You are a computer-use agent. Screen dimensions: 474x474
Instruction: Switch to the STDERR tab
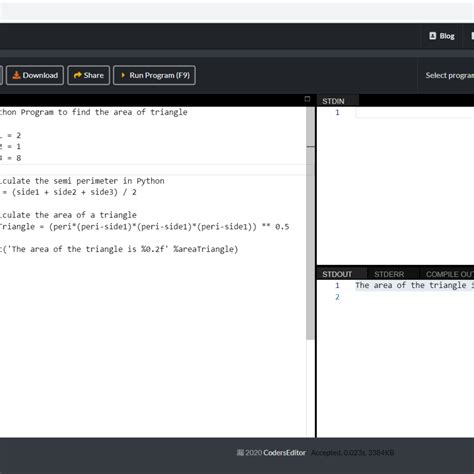389,274
